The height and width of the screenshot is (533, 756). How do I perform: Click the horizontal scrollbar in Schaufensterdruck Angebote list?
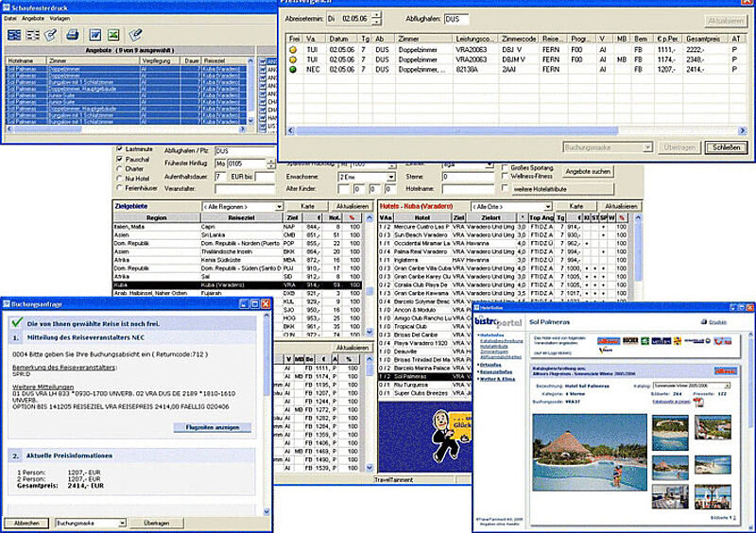[x=128, y=129]
